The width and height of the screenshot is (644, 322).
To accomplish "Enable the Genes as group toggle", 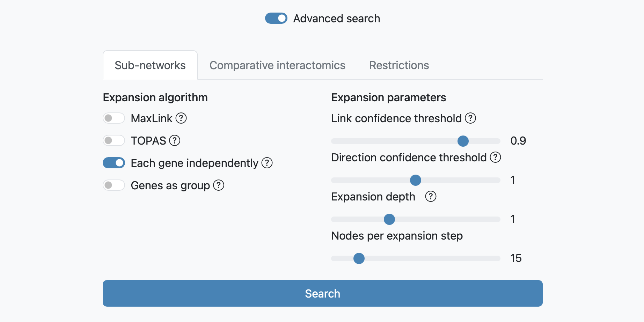I will point(114,185).
